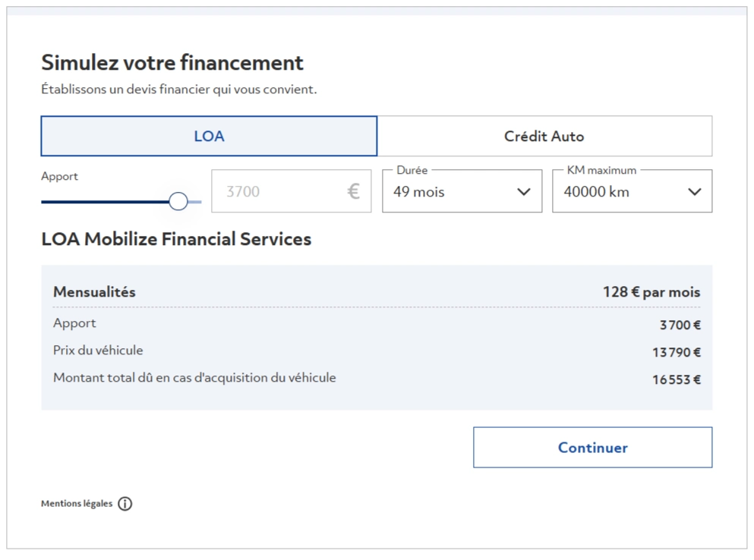
Task: Open the 49 mois duration selector
Action: tap(462, 190)
